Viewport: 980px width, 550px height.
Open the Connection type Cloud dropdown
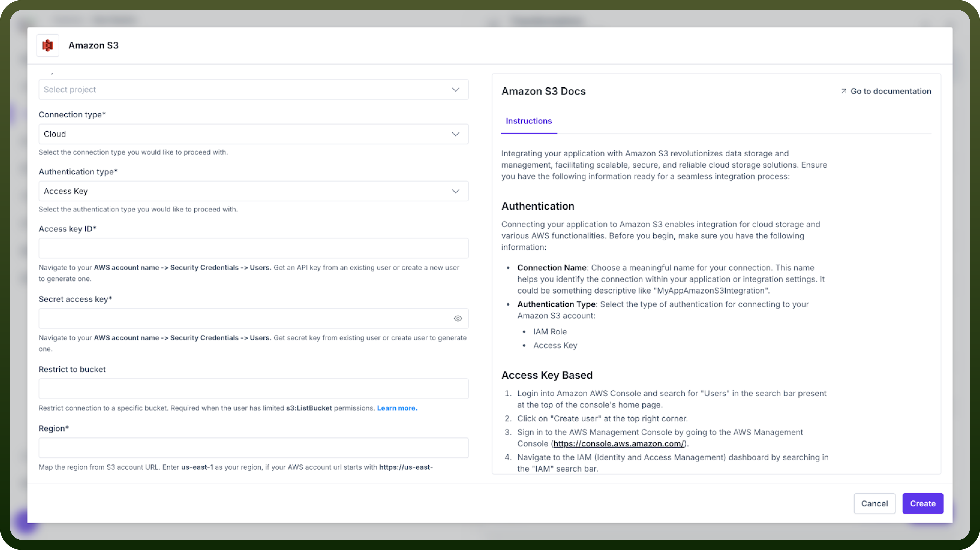pos(253,134)
